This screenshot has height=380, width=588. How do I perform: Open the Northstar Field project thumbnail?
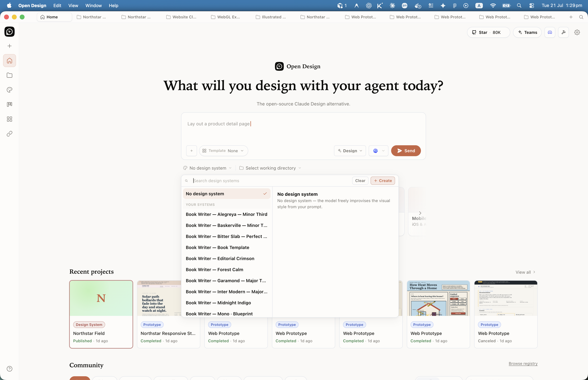pyautogui.click(x=101, y=298)
